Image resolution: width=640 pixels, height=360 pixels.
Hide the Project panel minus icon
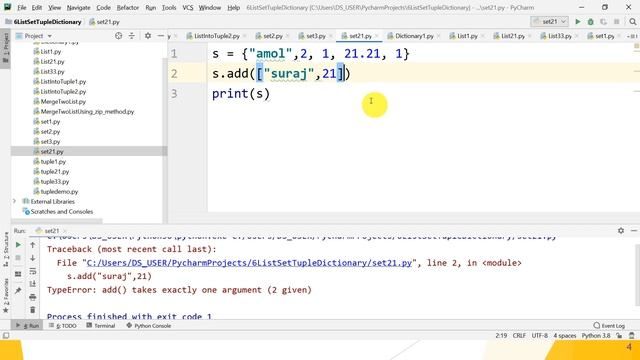pos(160,36)
